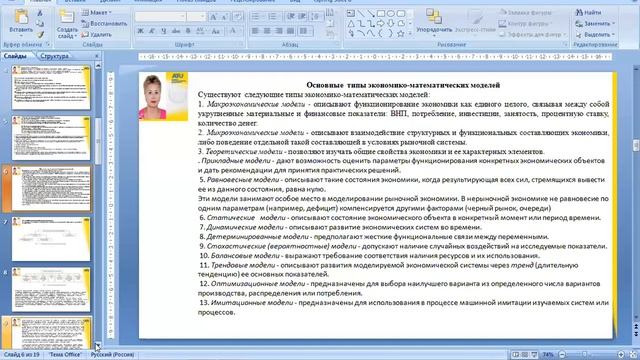Click the zoom in plus button
640x360 pixels.
point(621,355)
